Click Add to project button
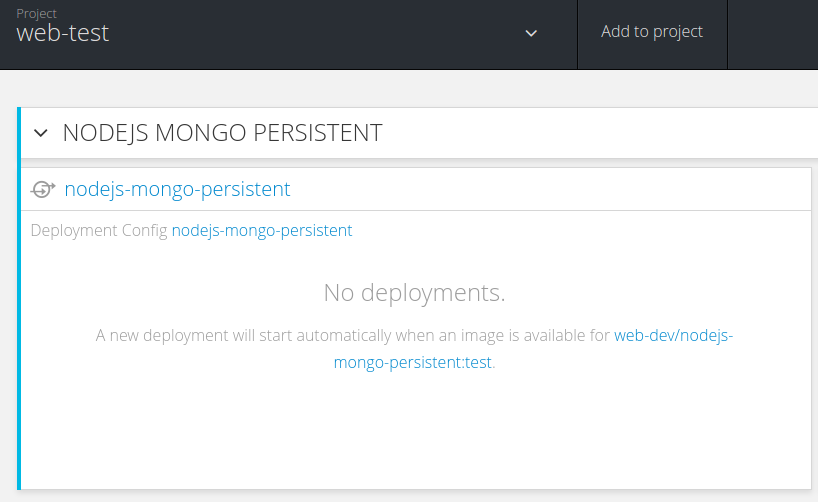 pyautogui.click(x=651, y=32)
